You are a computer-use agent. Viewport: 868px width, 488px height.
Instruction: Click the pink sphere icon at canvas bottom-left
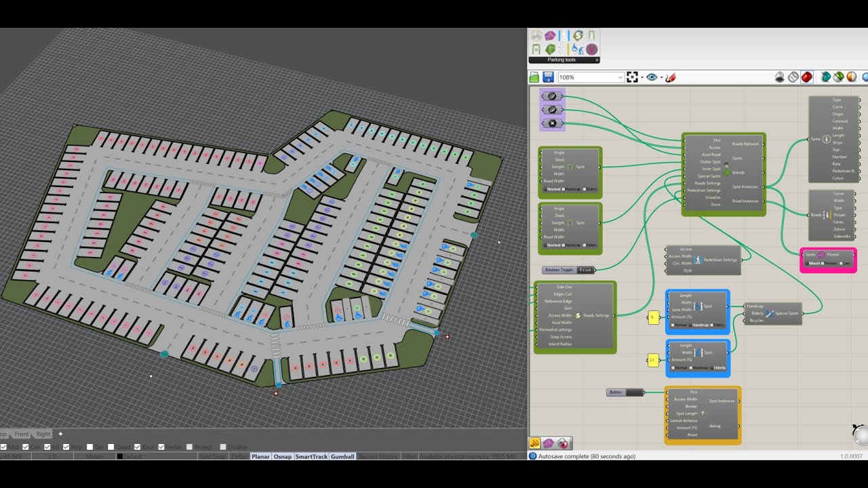tap(563, 443)
